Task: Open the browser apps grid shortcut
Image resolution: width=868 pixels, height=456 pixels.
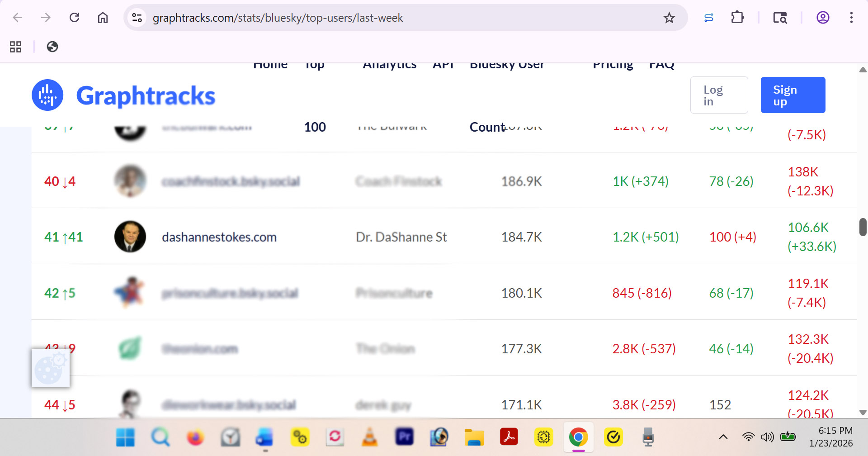Action: click(16, 47)
